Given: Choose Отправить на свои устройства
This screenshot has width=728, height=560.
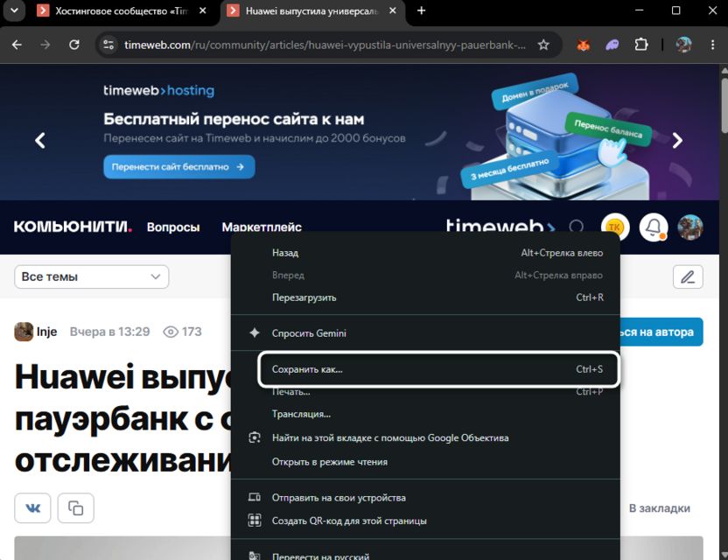Looking at the screenshot, I should tap(426, 497).
